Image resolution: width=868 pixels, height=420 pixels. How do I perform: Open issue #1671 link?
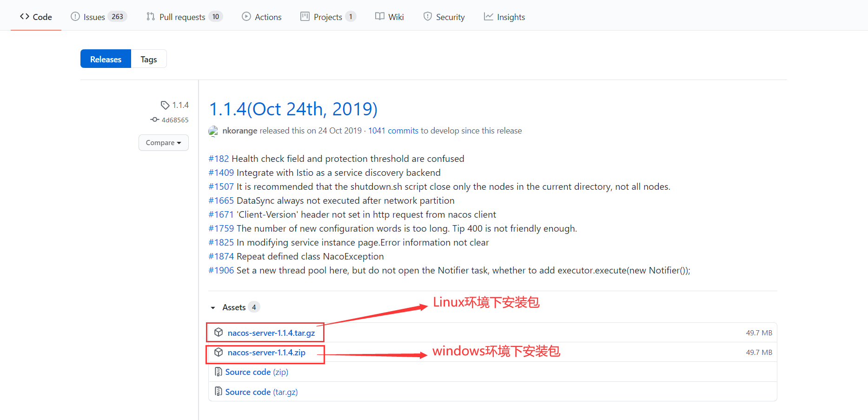click(x=221, y=214)
